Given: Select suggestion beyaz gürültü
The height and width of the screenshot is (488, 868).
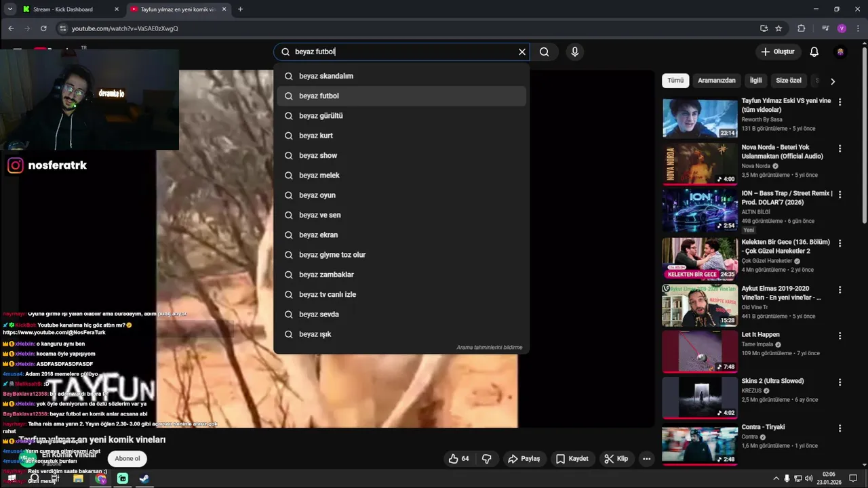Looking at the screenshot, I should [401, 116].
